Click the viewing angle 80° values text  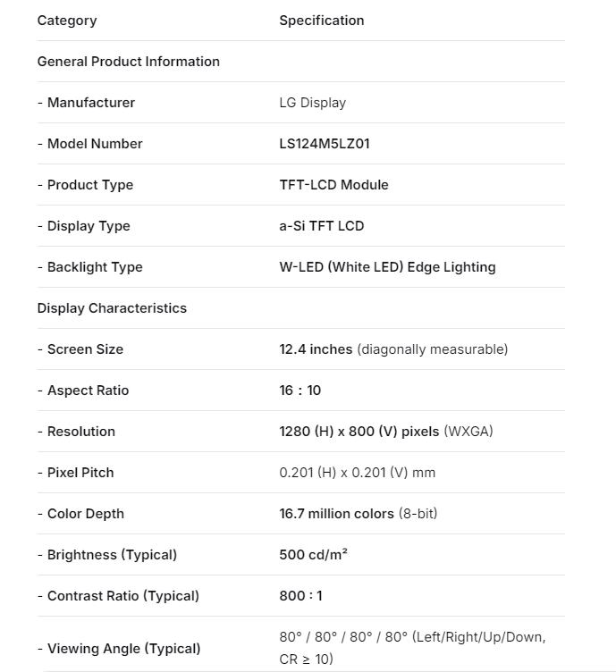coord(412,637)
